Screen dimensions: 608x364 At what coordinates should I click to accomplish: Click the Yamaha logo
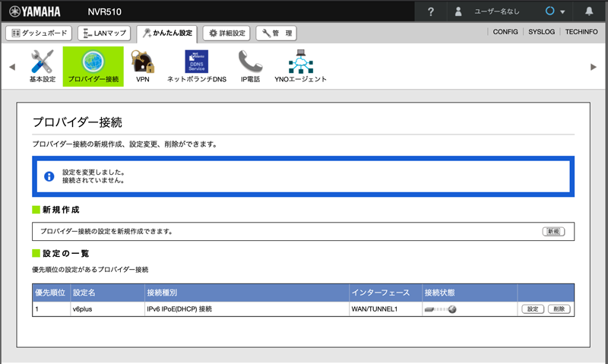point(35,11)
